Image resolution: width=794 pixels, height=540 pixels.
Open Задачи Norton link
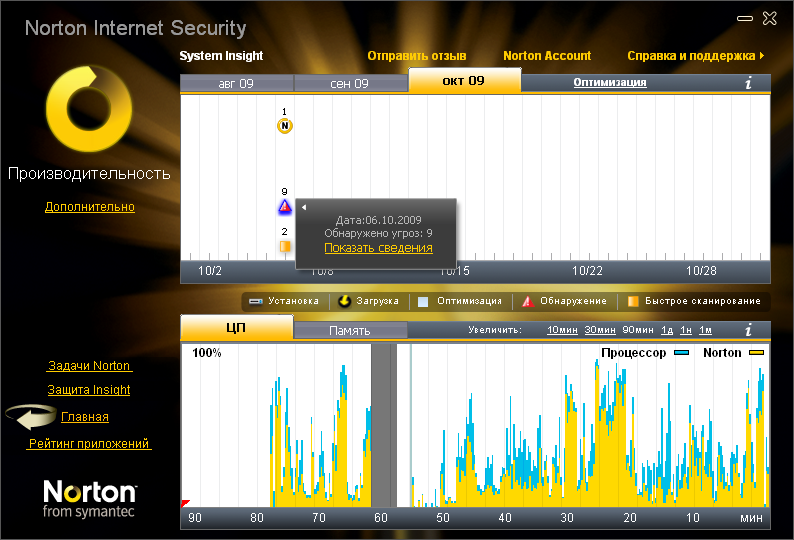89,366
